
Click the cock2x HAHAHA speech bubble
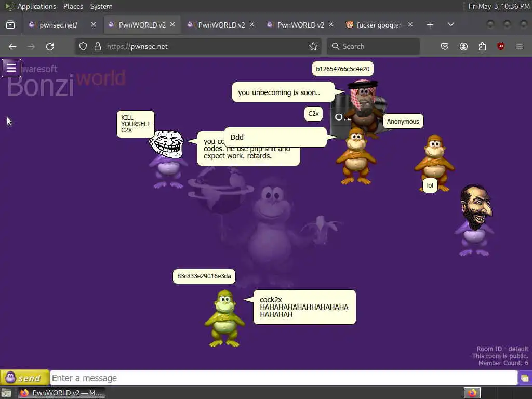point(304,307)
